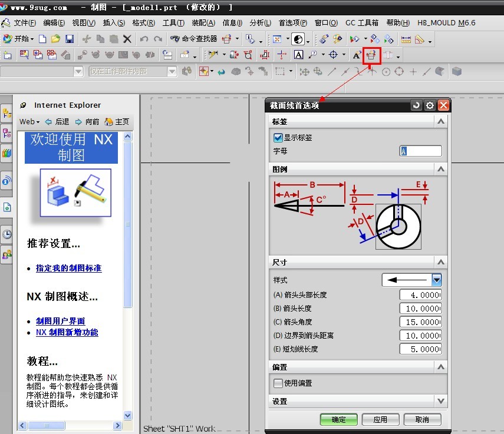Open the Roles tab in resource bar
The height and width of the screenshot is (434, 504).
[6, 255]
